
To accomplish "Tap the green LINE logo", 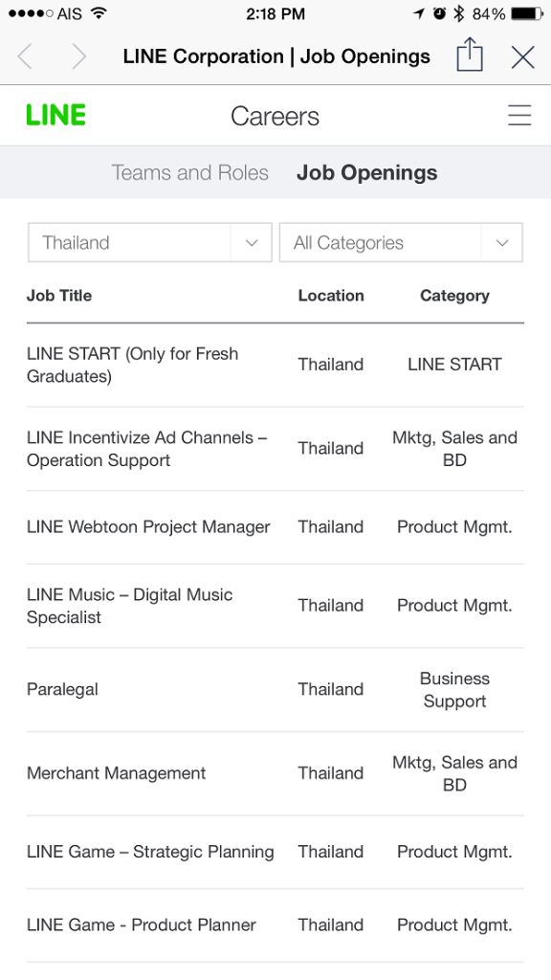I will tap(55, 115).
